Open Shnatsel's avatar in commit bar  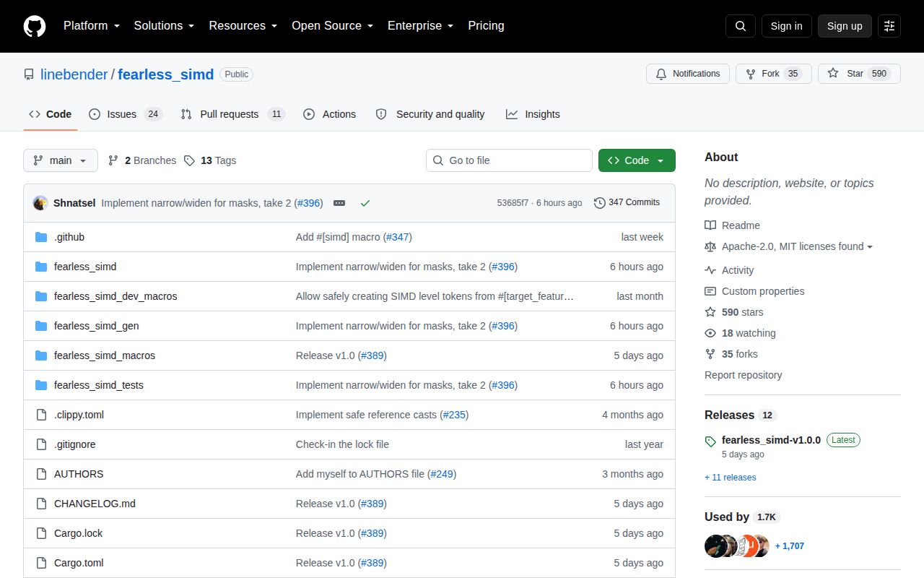(40, 203)
